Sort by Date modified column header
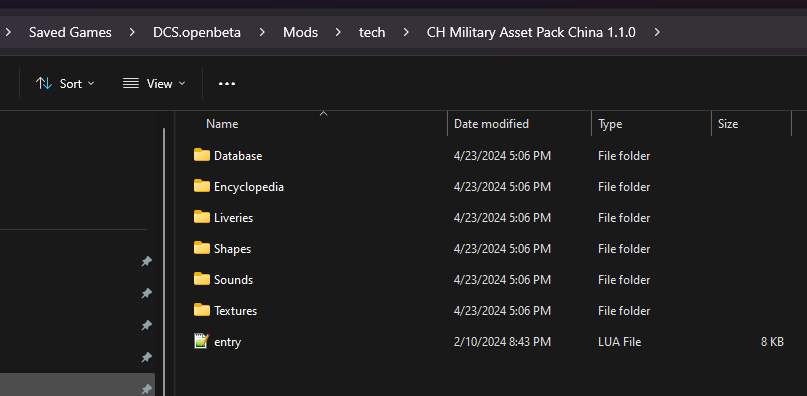Viewport: 807px width, 396px height. pyautogui.click(x=491, y=124)
